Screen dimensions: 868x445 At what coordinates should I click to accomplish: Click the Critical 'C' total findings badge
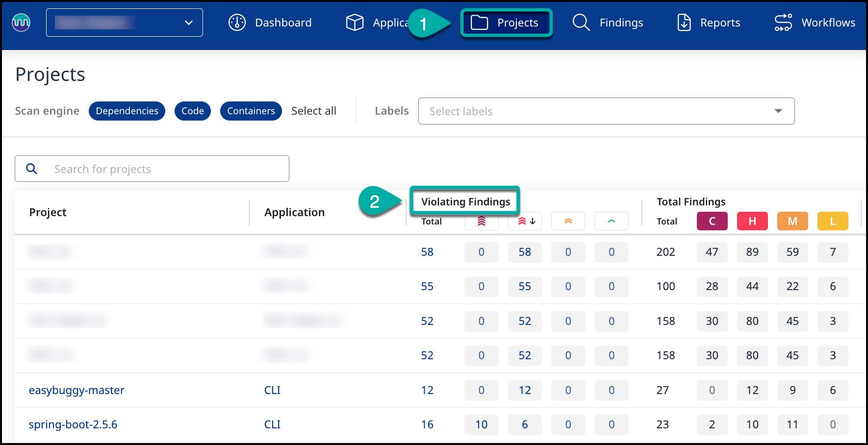712,221
